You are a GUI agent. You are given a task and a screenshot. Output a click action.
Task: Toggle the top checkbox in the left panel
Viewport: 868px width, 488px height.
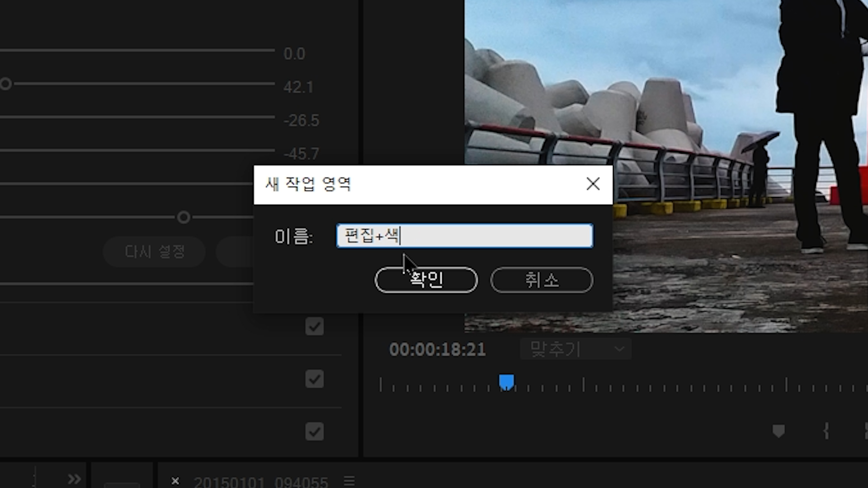pos(314,326)
